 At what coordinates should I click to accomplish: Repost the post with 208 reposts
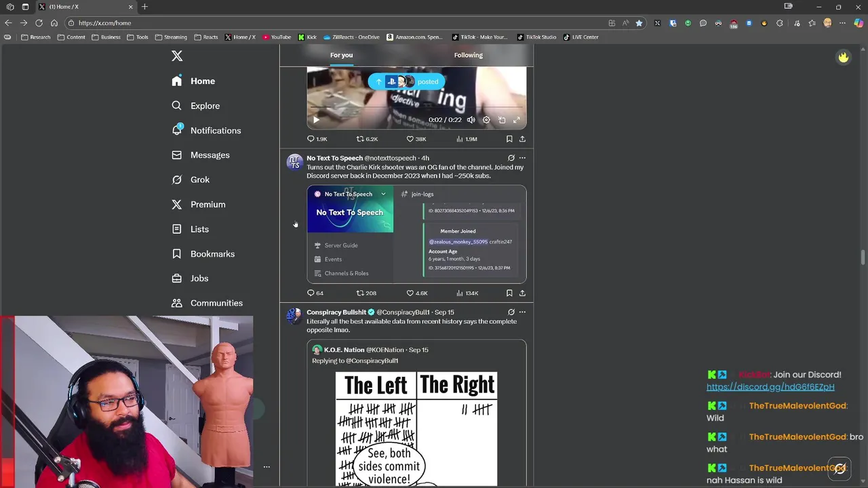click(x=367, y=293)
